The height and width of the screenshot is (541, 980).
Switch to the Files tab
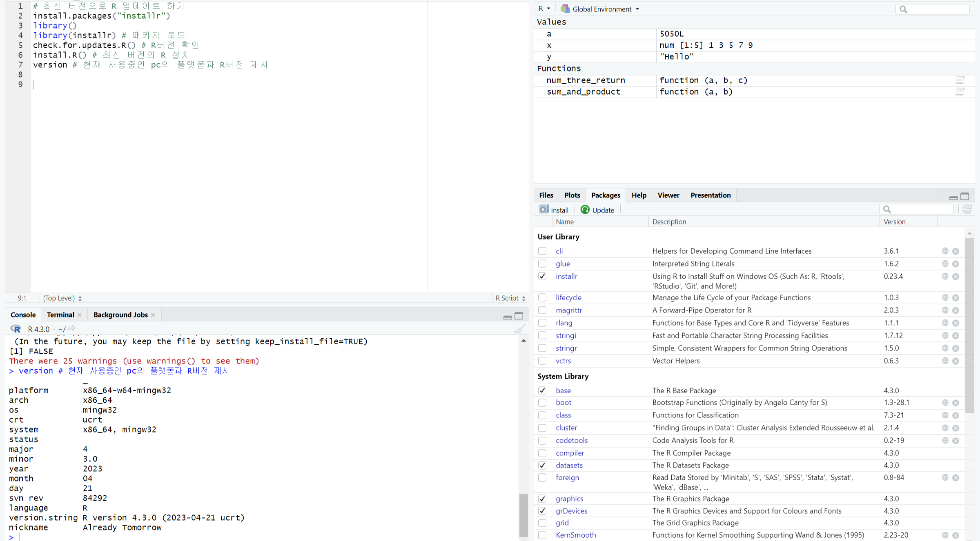[x=546, y=195]
